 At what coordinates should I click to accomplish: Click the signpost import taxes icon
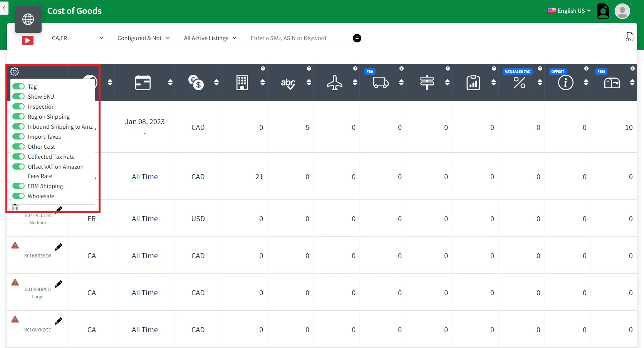[x=427, y=82]
